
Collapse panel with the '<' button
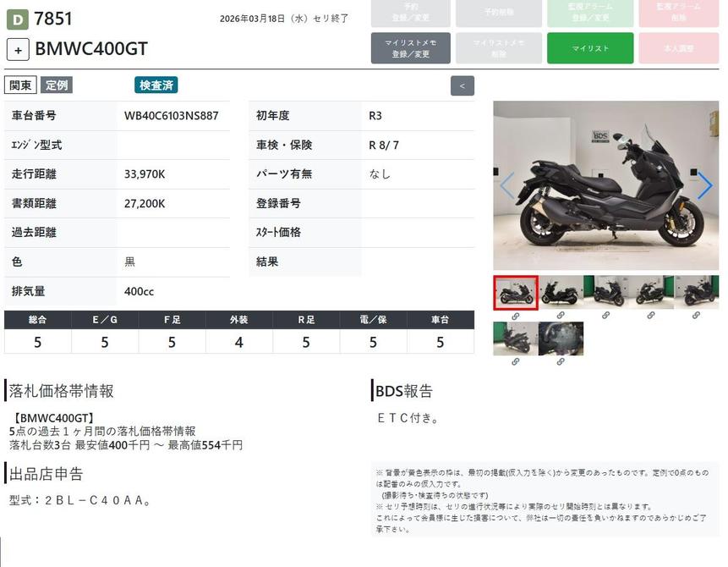point(463,85)
